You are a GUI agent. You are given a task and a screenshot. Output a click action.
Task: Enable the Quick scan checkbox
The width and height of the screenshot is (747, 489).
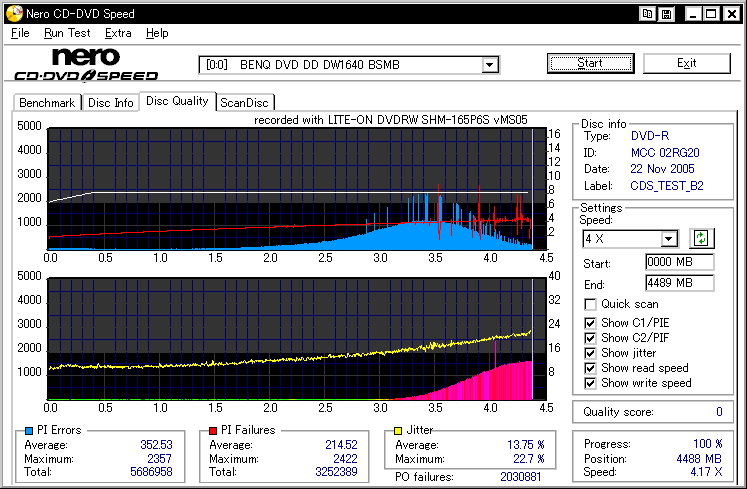[x=591, y=304]
